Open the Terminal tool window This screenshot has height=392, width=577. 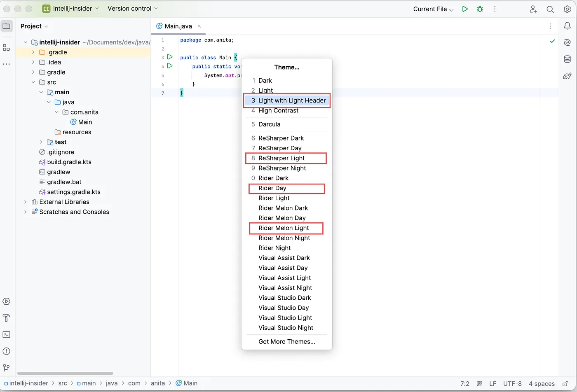point(6,334)
